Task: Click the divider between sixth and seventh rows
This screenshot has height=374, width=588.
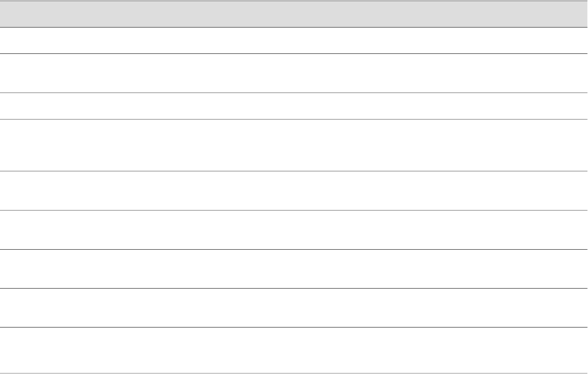Action: click(x=294, y=249)
